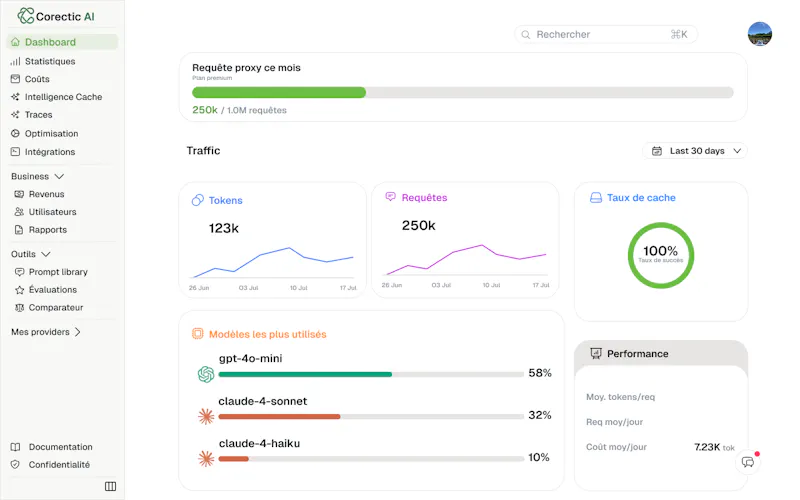Click the Requêtes speech bubble icon
800x500 pixels.
tap(390, 197)
